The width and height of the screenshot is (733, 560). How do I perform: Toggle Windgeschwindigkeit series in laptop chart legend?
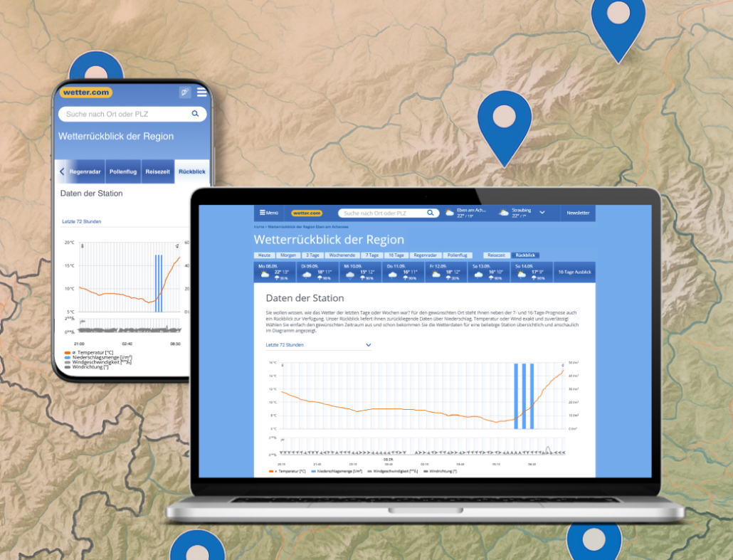(x=390, y=471)
